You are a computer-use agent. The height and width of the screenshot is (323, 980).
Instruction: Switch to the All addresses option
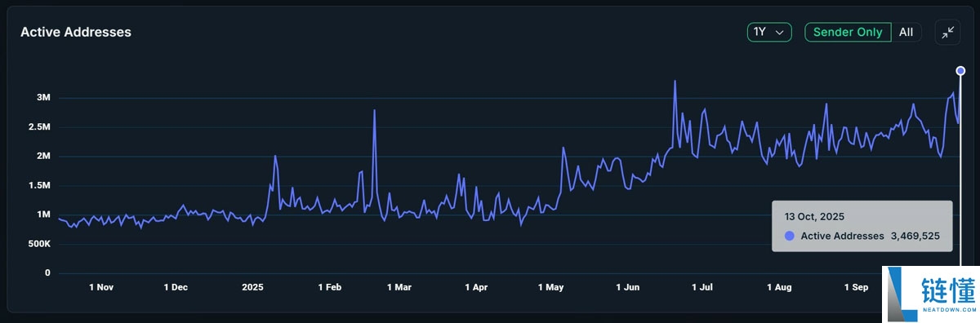pos(906,32)
